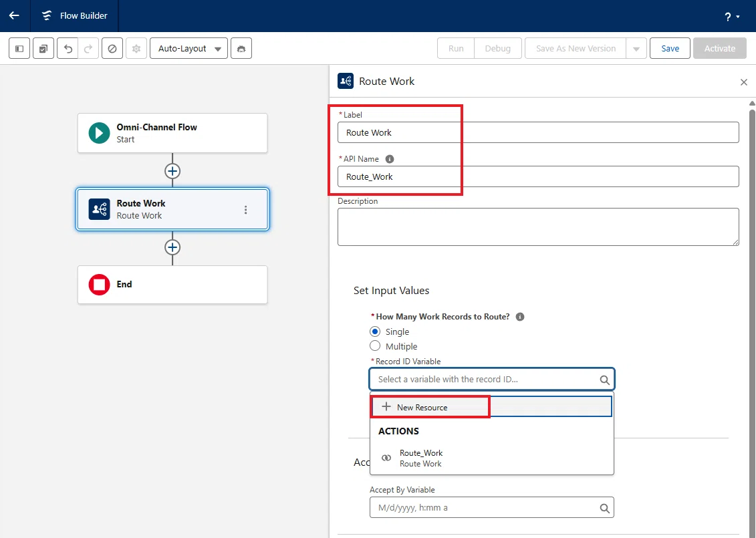Select the End element
Viewport: 756px width, 538px height.
(x=172, y=285)
